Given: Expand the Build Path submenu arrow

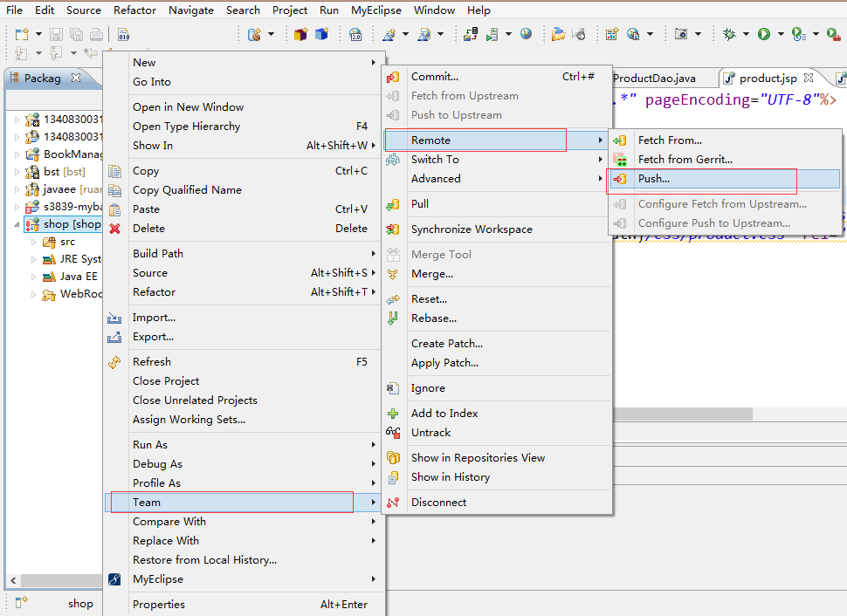Looking at the screenshot, I should (373, 254).
